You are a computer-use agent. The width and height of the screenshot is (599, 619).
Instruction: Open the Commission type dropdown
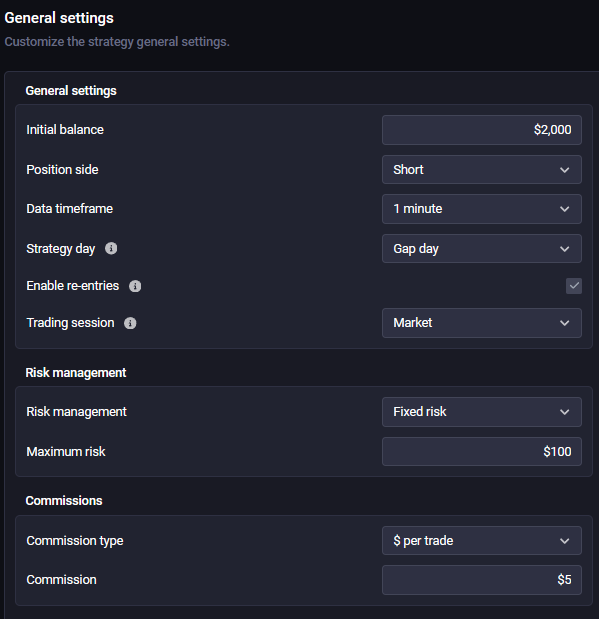(x=482, y=540)
